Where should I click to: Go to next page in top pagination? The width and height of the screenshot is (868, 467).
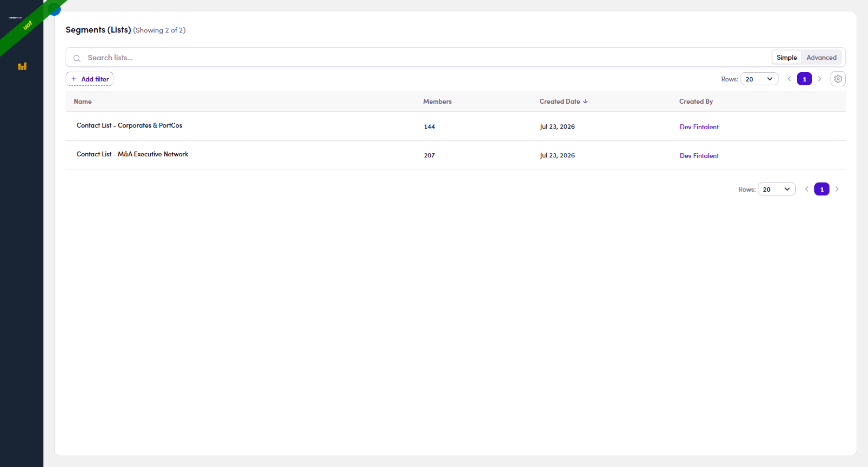point(820,79)
